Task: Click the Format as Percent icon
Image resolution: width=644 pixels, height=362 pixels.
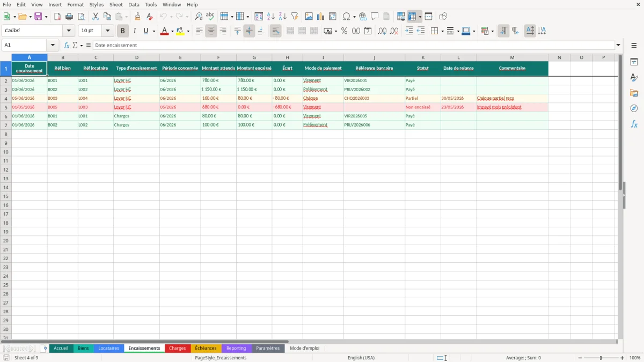Action: [x=345, y=31]
